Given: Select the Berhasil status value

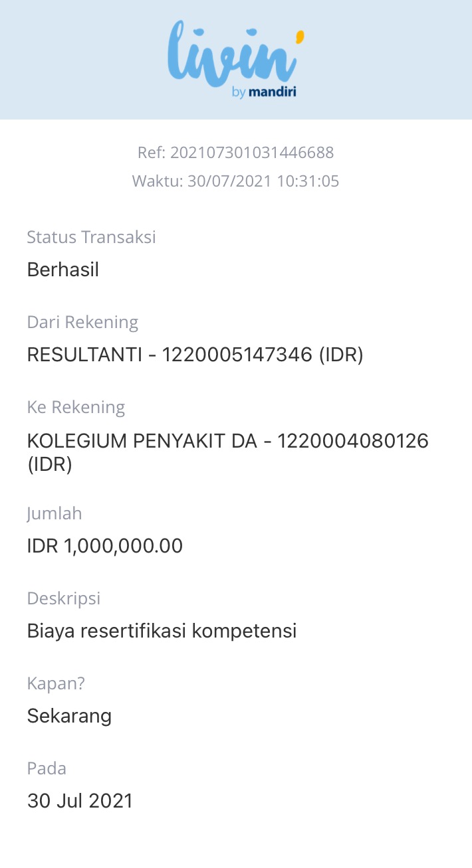Looking at the screenshot, I should (x=63, y=270).
